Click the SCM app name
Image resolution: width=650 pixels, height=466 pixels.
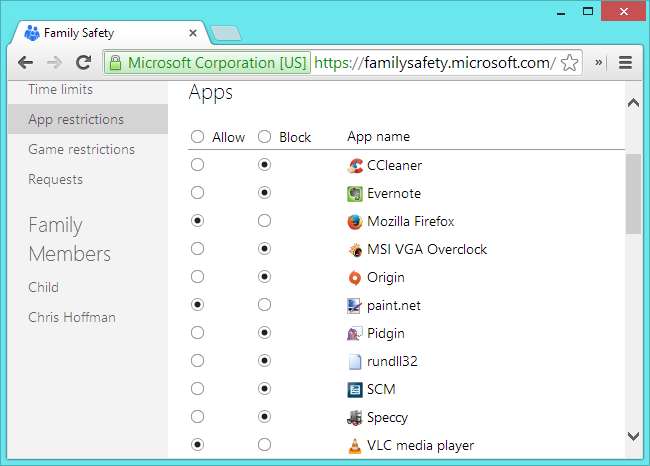pos(381,390)
